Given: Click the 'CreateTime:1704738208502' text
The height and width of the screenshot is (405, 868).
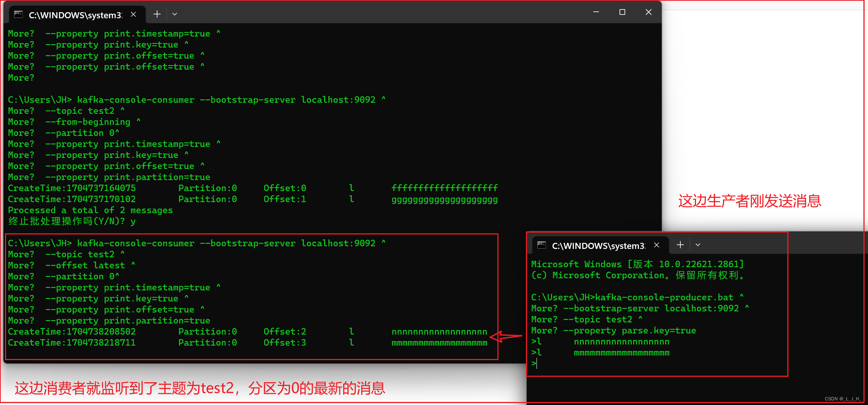Looking at the screenshot, I should (x=72, y=332).
